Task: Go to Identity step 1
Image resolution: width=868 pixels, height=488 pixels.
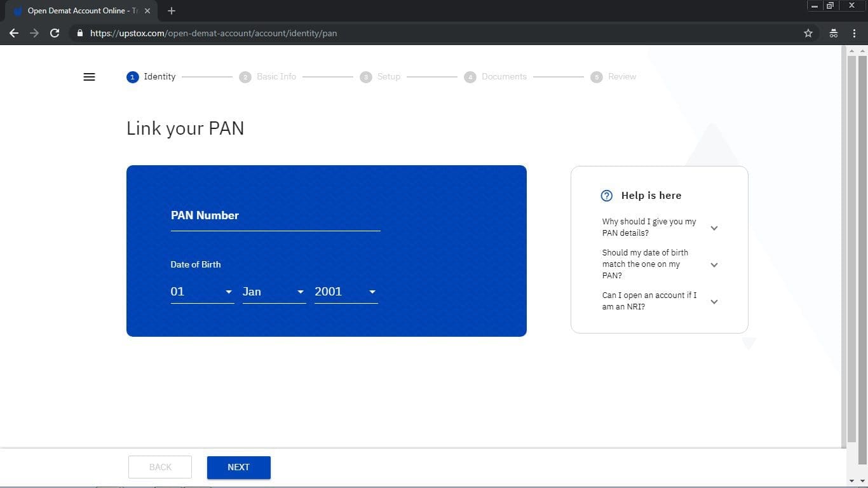Action: [151, 77]
